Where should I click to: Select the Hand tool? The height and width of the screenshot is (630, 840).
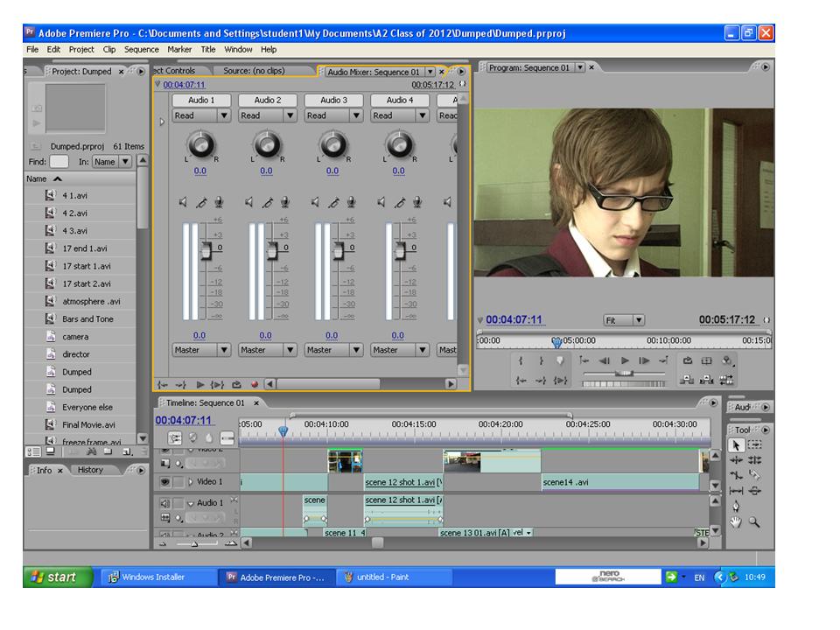pos(736,522)
